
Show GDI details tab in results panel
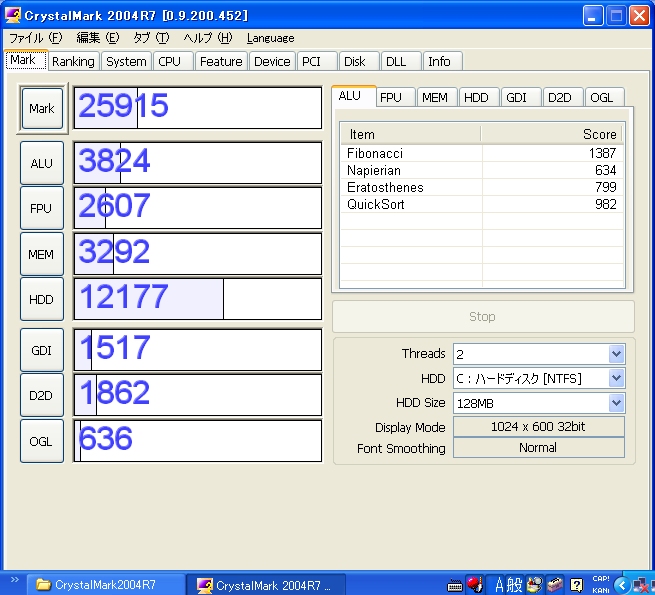tap(520, 97)
